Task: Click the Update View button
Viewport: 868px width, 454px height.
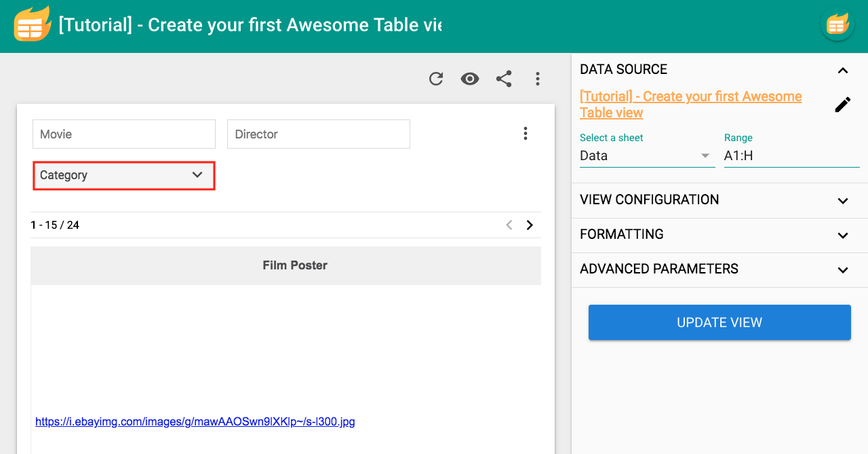Action: click(x=719, y=322)
